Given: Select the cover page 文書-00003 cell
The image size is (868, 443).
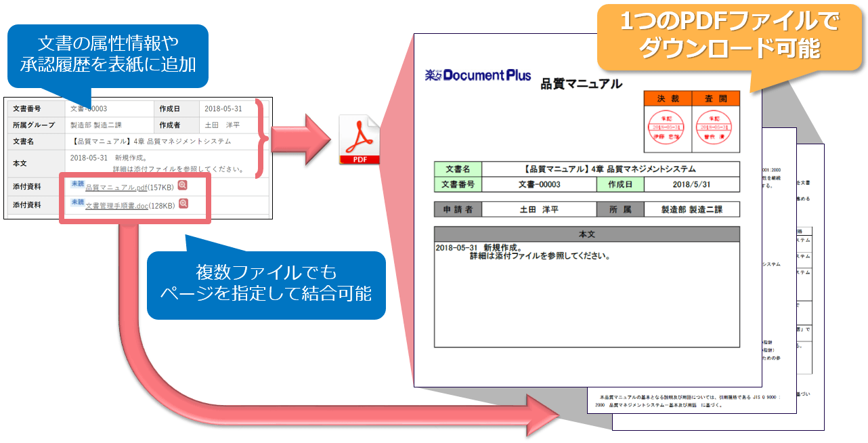Looking at the screenshot, I should (x=539, y=184).
